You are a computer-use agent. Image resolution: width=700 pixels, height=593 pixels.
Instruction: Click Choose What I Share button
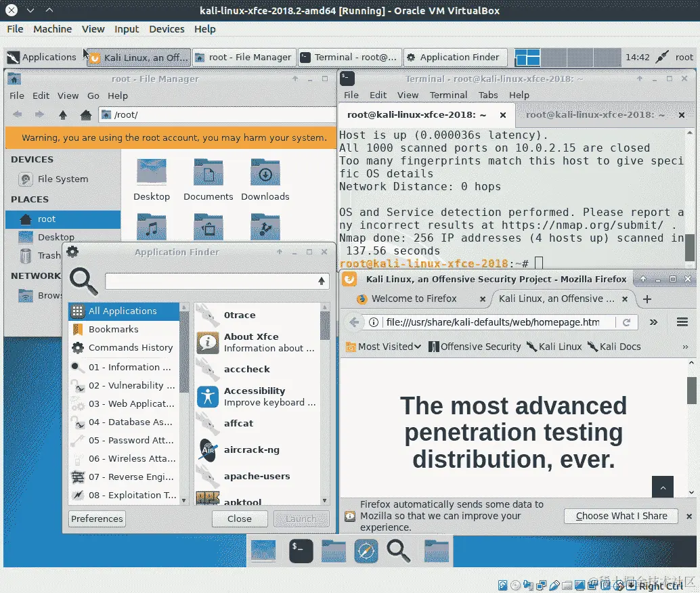[621, 517]
